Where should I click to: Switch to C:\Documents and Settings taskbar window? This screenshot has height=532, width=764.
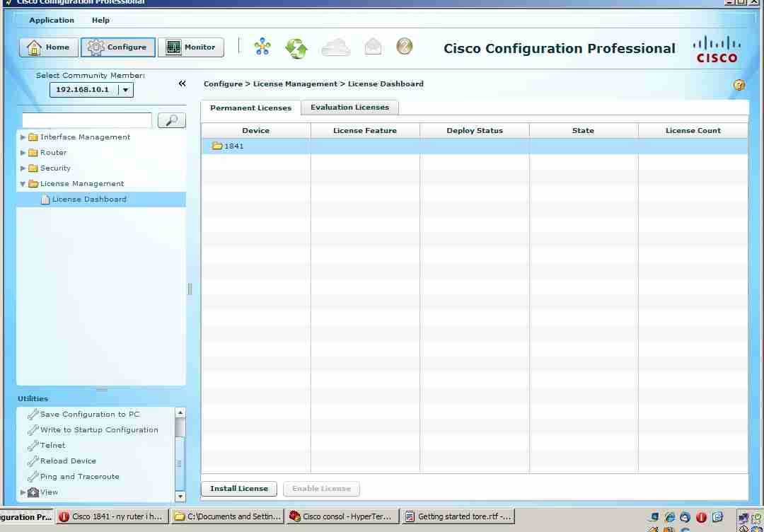tap(227, 516)
